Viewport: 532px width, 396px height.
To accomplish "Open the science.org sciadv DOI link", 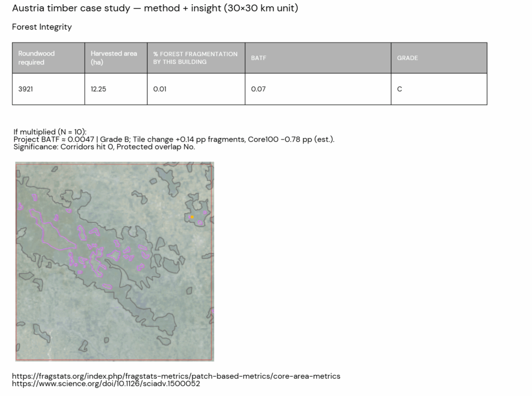I will click(x=105, y=384).
